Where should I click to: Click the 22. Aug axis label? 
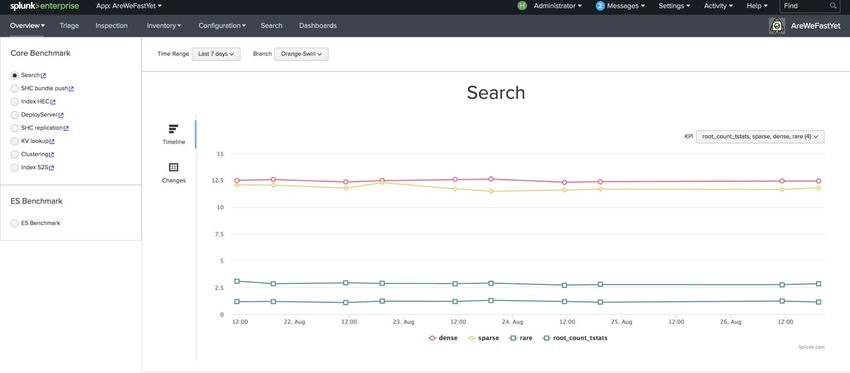[x=294, y=322]
